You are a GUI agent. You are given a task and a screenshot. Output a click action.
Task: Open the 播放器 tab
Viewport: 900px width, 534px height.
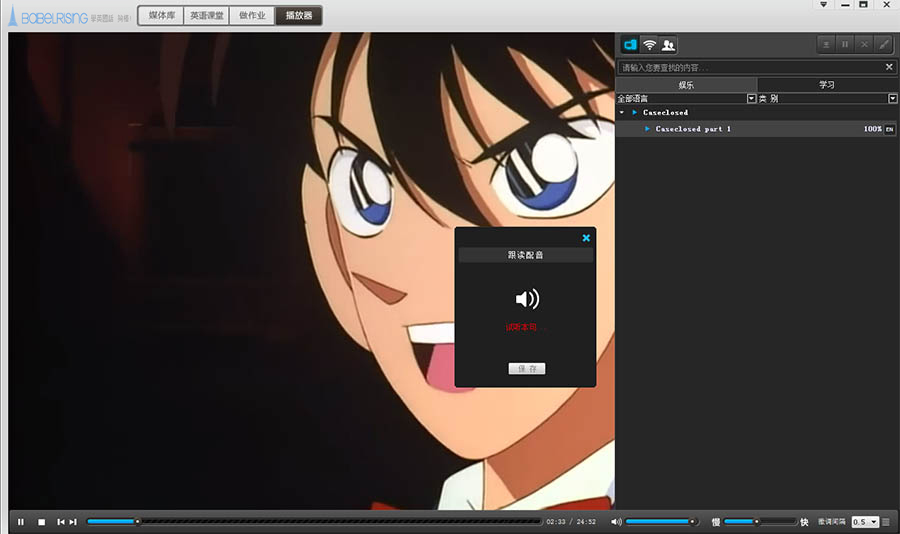click(x=298, y=16)
